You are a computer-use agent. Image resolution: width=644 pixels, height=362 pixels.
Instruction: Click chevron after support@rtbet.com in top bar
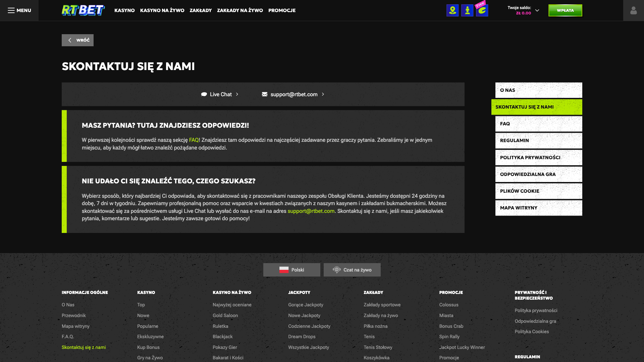coord(323,94)
